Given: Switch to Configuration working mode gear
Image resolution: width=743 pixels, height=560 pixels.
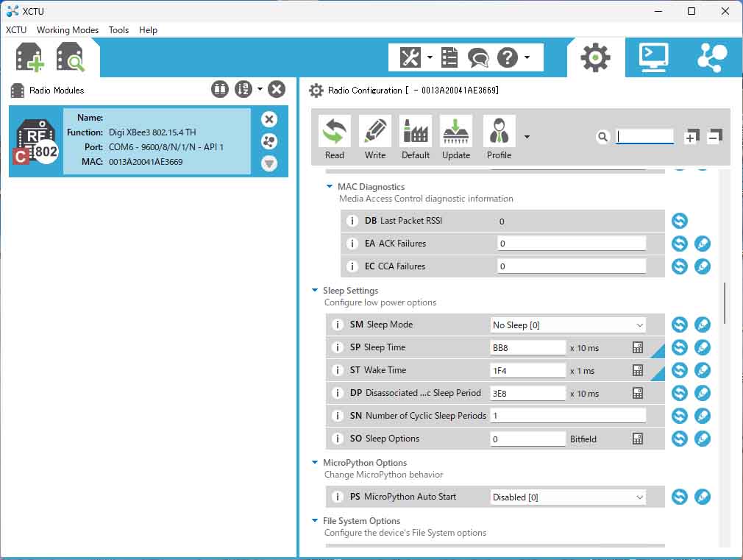Looking at the screenshot, I should click(595, 57).
